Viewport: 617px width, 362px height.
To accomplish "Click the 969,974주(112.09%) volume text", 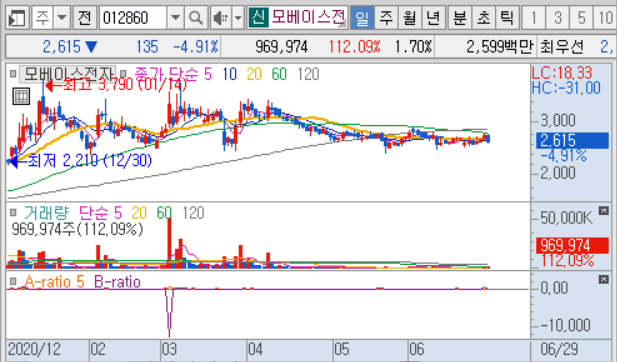I will pyautogui.click(x=78, y=229).
